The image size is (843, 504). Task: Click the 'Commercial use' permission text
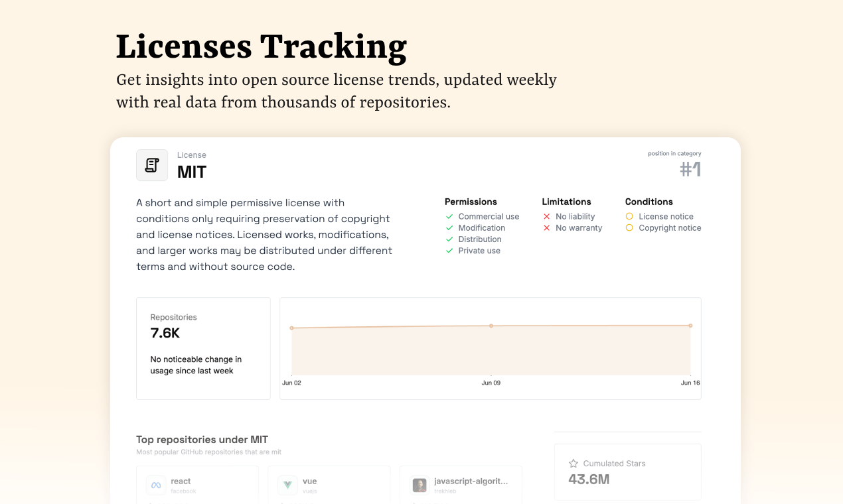coord(489,216)
